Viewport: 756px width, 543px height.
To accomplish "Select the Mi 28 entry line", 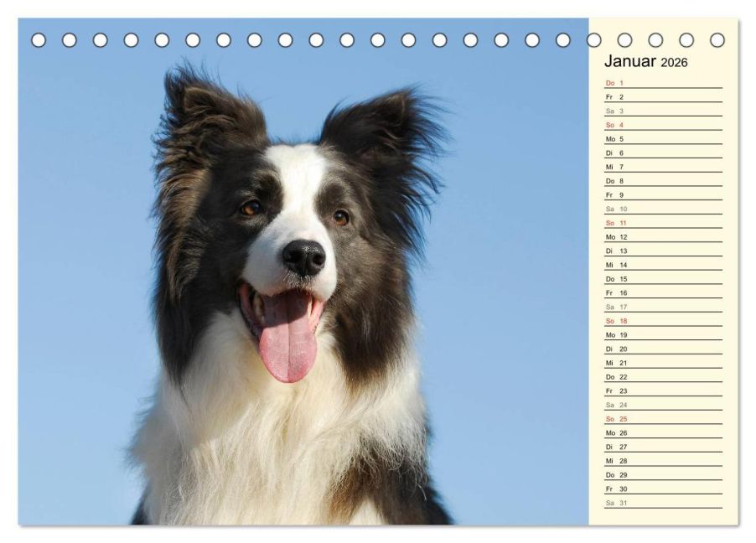I will [663, 461].
